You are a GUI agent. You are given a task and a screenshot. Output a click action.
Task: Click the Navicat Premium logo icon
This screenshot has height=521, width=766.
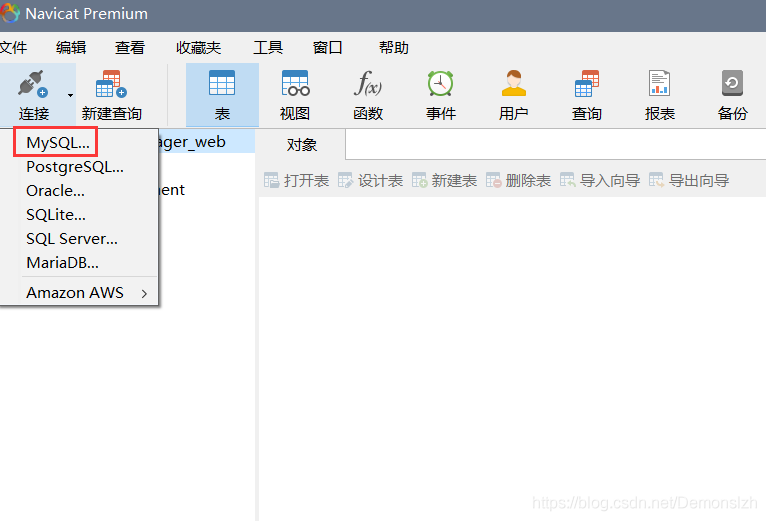[10, 13]
